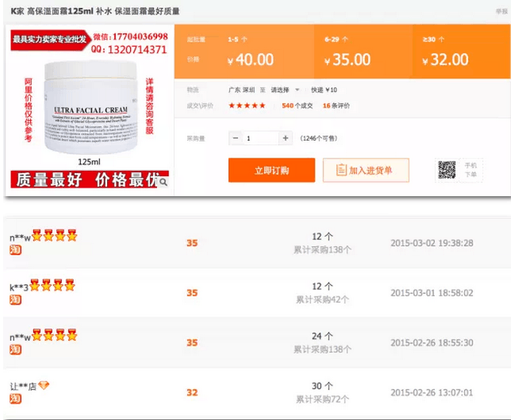511x420 pixels.
Task: Click price 32 in the 让**店 row
Action: pos(192,392)
